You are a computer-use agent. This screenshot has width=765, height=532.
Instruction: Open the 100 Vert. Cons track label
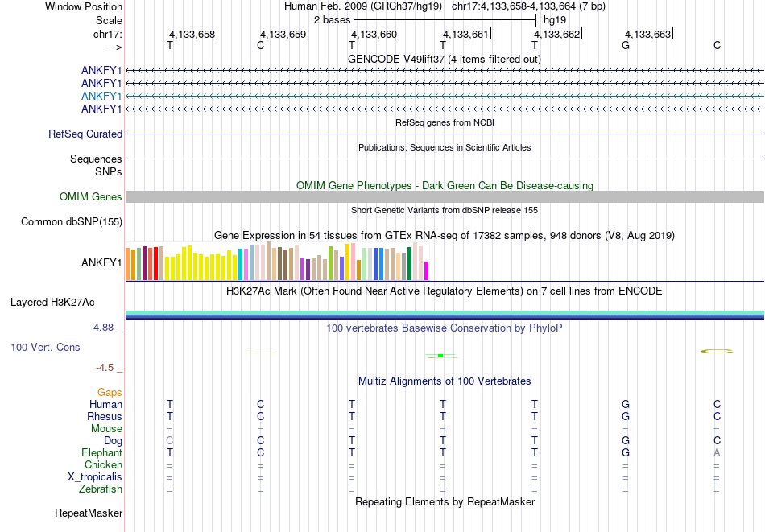click(x=45, y=347)
